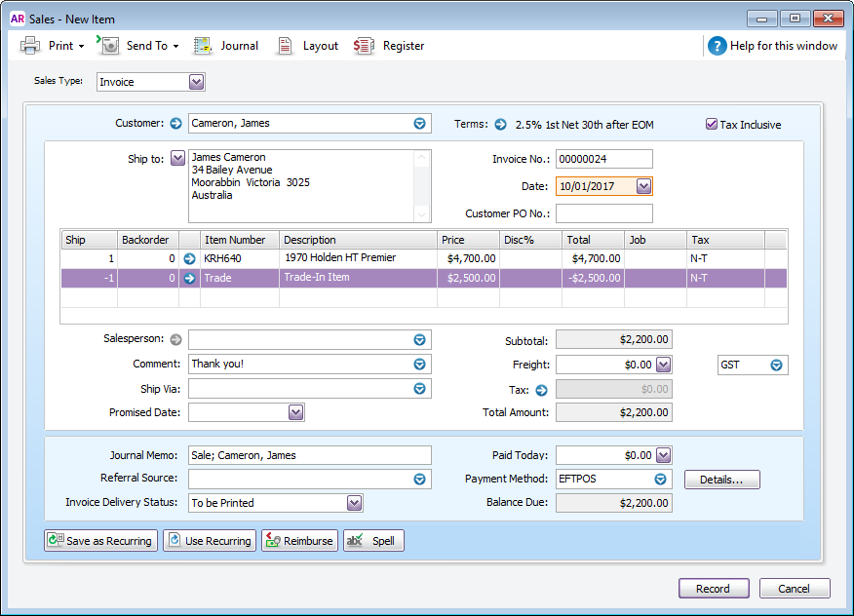
Task: Expand the Sales Type dropdown
Action: coord(197,83)
